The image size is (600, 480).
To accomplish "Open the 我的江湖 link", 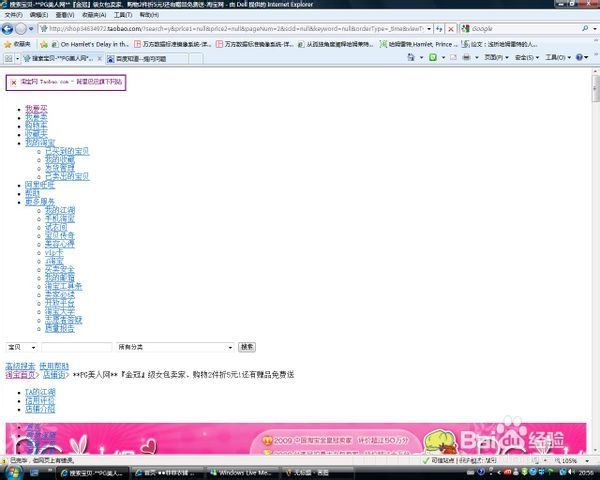I will pos(60,210).
